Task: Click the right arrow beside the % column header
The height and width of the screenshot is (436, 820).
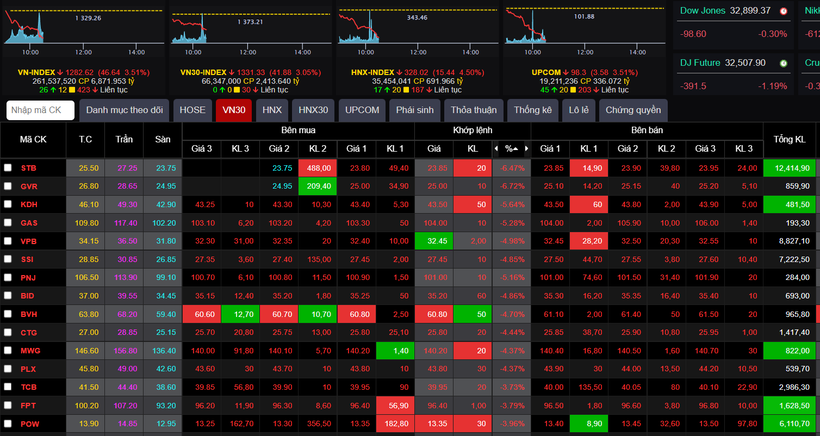Action: pyautogui.click(x=526, y=149)
